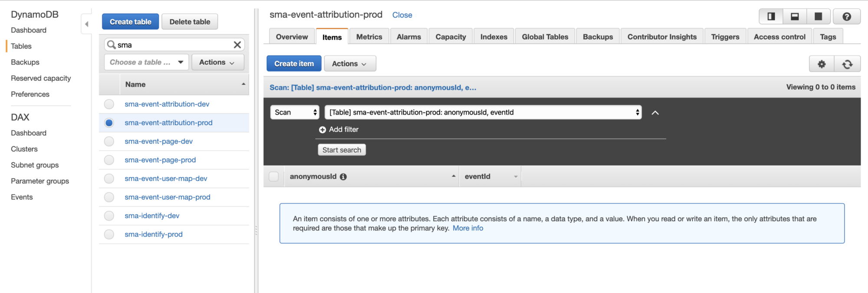Click anonymousId info icon
868x293 pixels.
point(343,177)
